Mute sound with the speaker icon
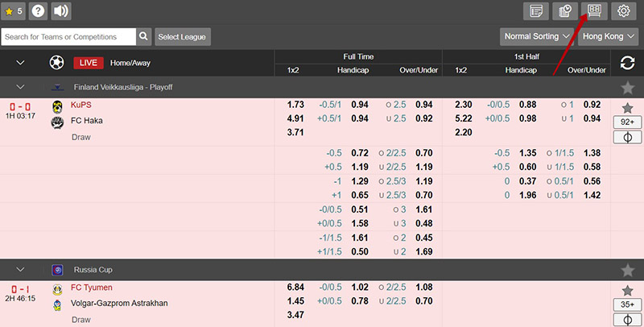 click(x=61, y=11)
